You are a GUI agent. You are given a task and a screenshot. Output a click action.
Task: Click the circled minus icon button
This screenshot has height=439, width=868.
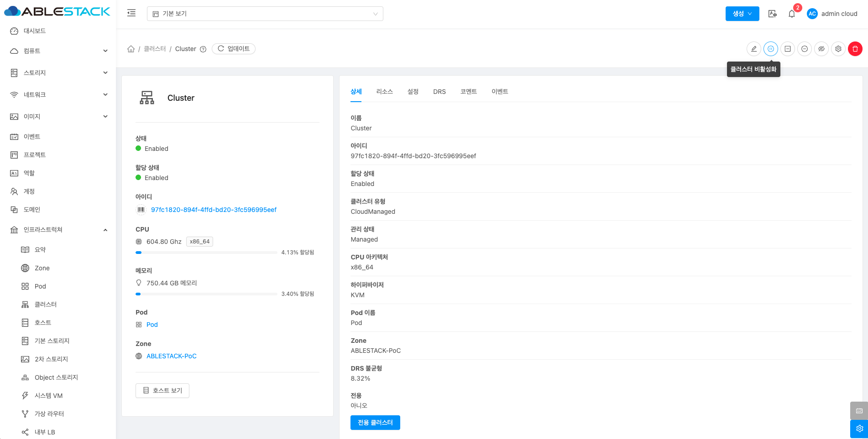(x=804, y=49)
